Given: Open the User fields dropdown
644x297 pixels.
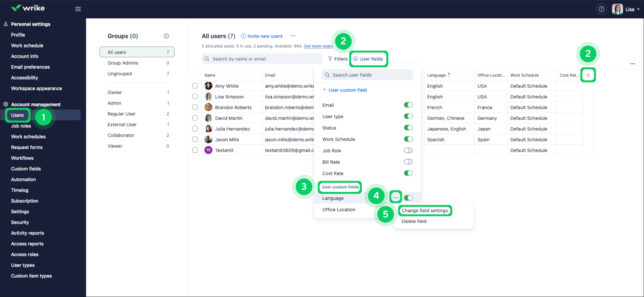Looking at the screenshot, I should [x=369, y=59].
